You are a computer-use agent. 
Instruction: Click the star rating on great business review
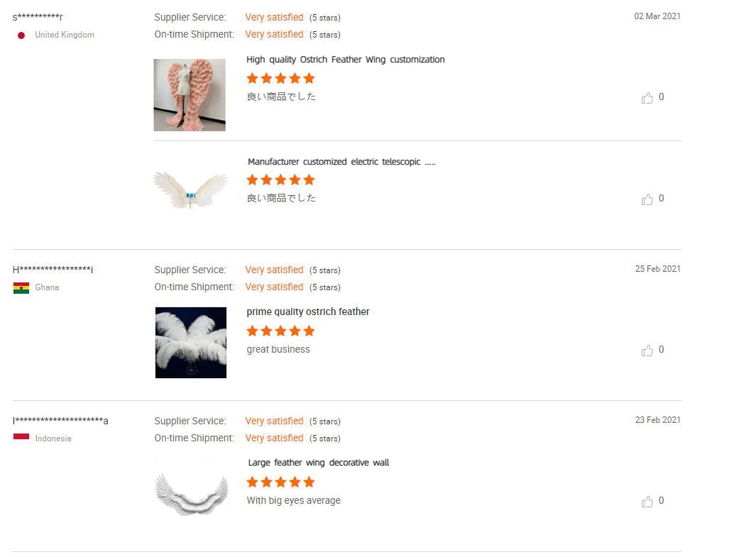point(280,331)
